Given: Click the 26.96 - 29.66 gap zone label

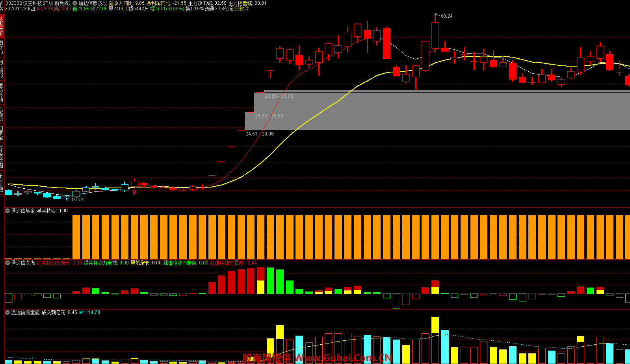Looking at the screenshot, I should [269, 116].
